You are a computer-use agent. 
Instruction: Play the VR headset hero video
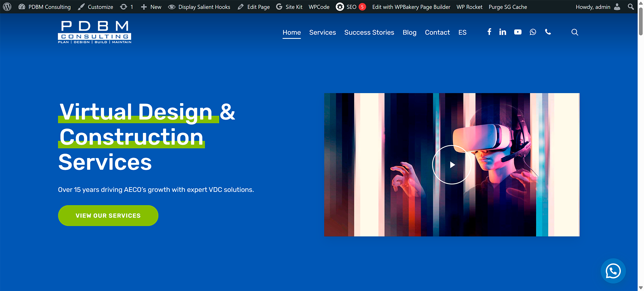[451, 165]
